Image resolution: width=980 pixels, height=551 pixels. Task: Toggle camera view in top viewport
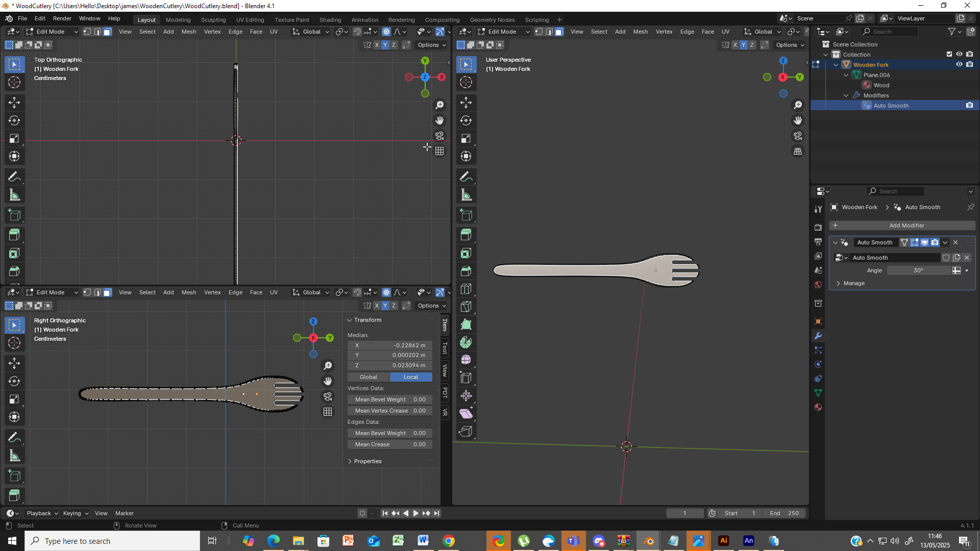coord(439,136)
